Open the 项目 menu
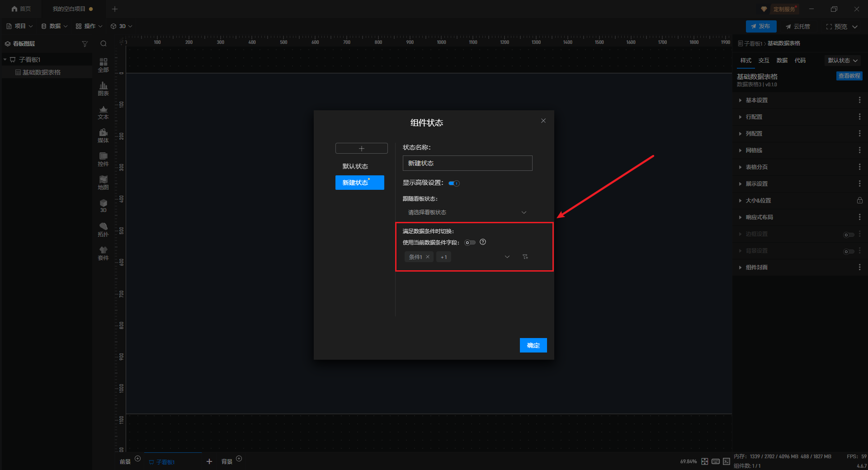This screenshot has height=470, width=868. pyautogui.click(x=20, y=26)
